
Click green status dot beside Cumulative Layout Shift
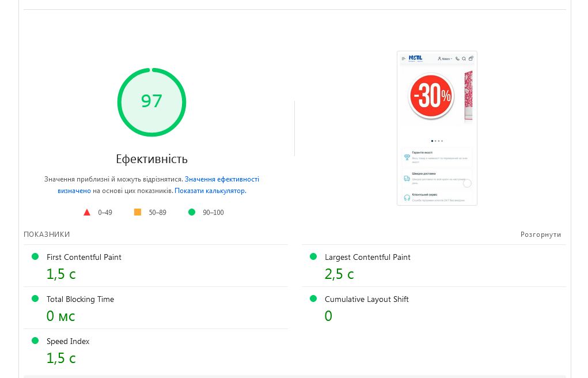pyautogui.click(x=313, y=298)
